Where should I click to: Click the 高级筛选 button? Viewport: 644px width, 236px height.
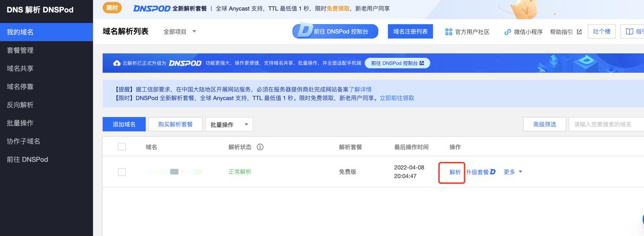click(x=544, y=124)
